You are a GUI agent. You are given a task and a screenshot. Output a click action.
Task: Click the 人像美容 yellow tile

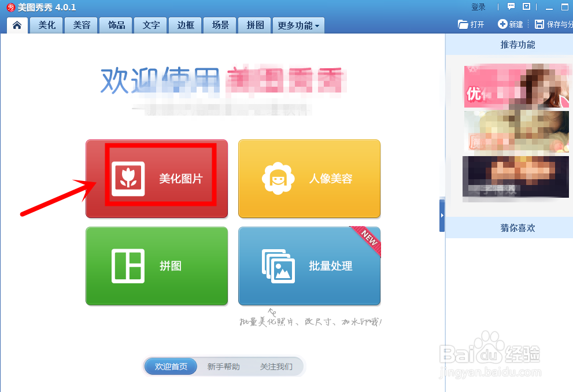[x=309, y=179]
